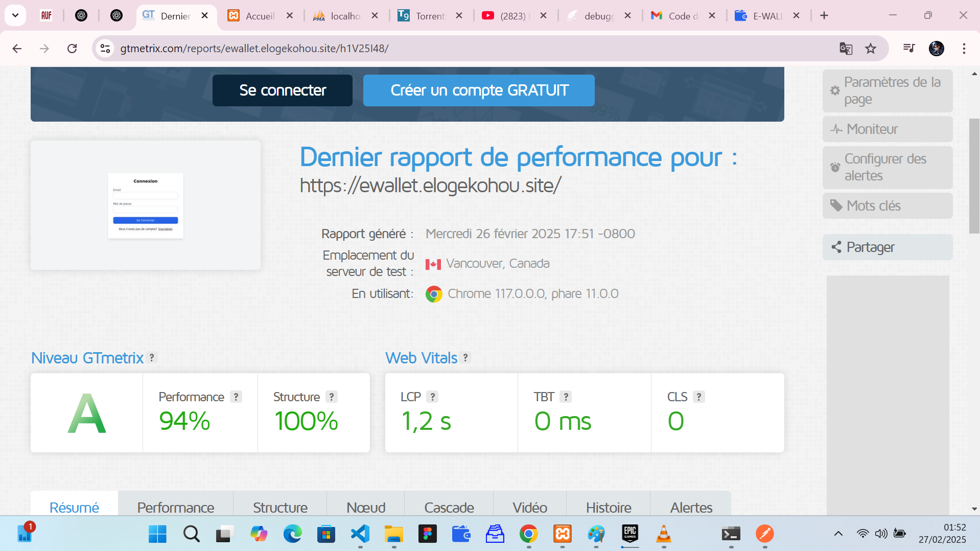Show help for Structure score
This screenshot has width=980, height=551.
[x=332, y=397]
